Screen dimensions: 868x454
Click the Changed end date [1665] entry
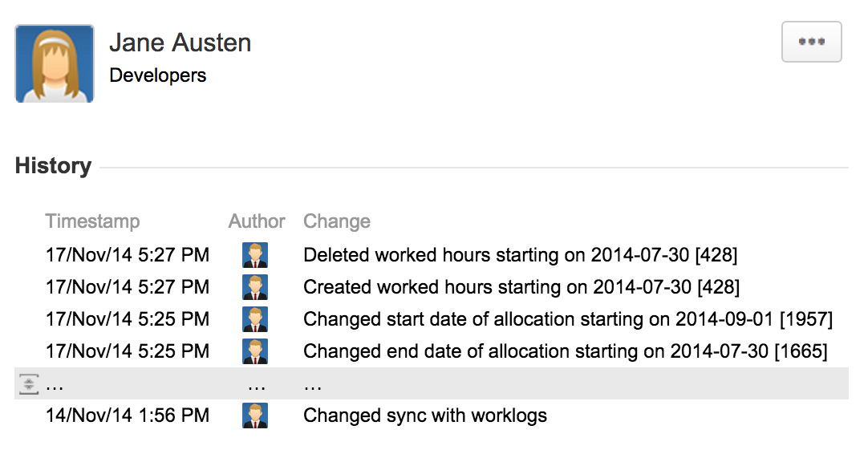click(x=566, y=351)
